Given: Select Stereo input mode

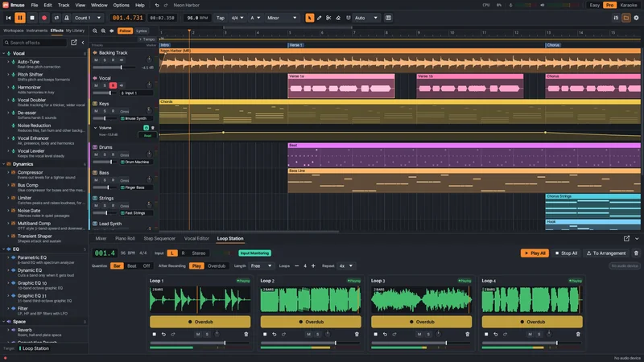Looking at the screenshot, I should [x=199, y=253].
